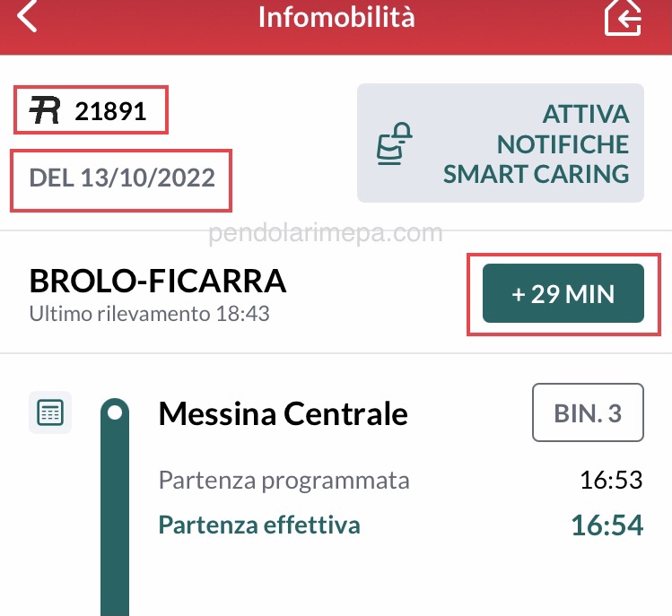This screenshot has width=672, height=616.
Task: Open the timetable icon beside Messina Centrale
Action: 50,412
